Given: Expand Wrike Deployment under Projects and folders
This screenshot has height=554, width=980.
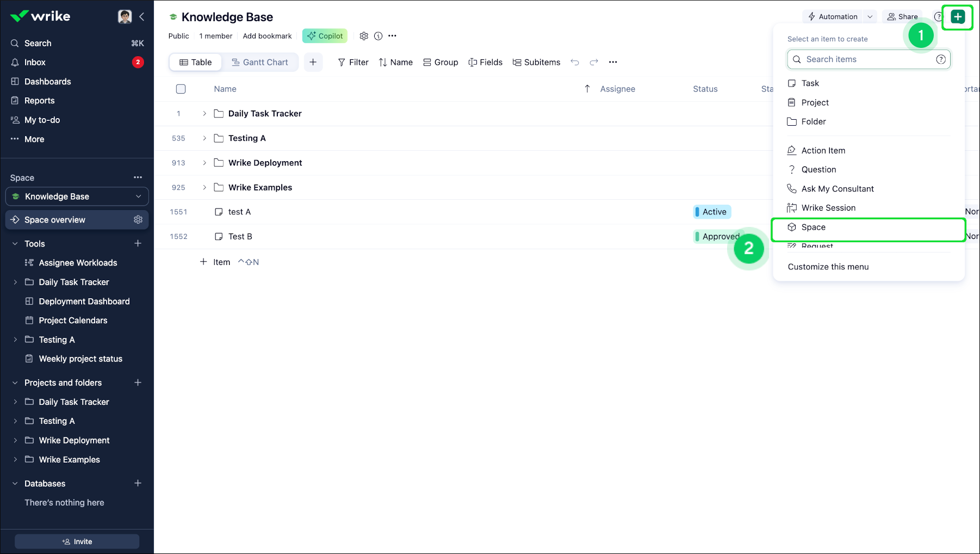Looking at the screenshot, I should (x=15, y=440).
